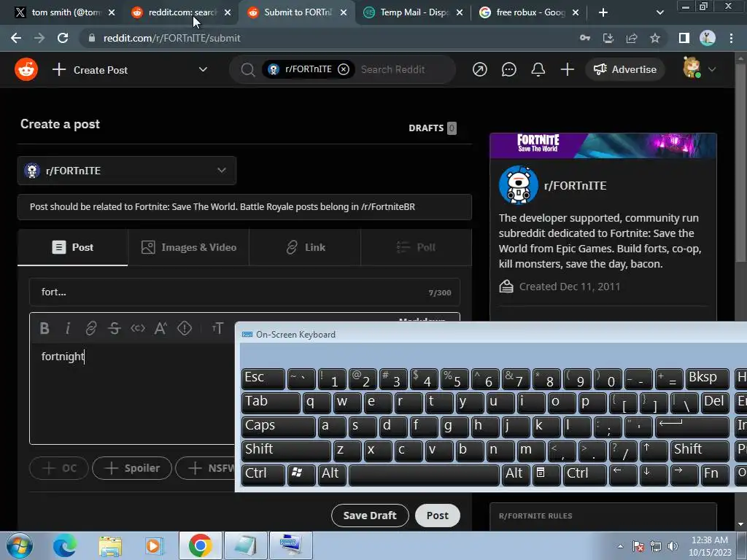Open the Popular arrow icon in Reddit header
This screenshot has height=560, width=747.
click(x=480, y=69)
